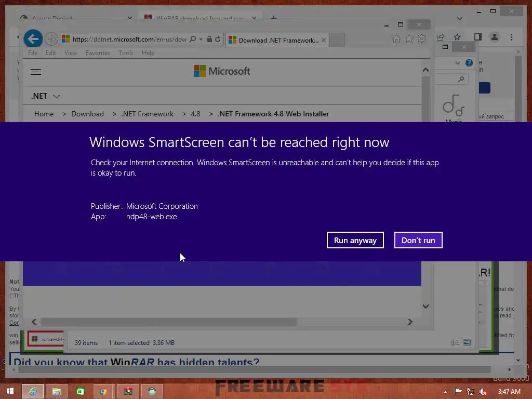Select the Music folder icon in Explorer
Image resolution: width=532 pixels, height=399 pixels.
coord(453,107)
